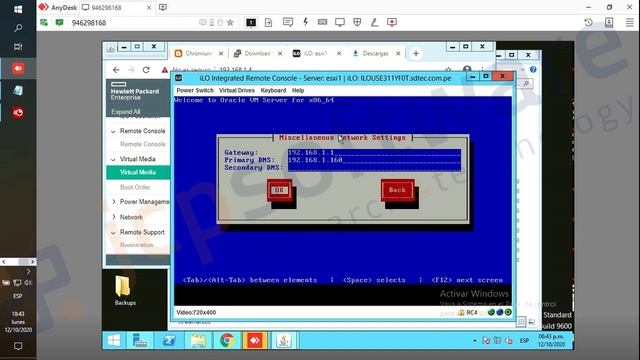
Task: Open AnyDesk display settings monitor icon
Action: [x=340, y=22]
